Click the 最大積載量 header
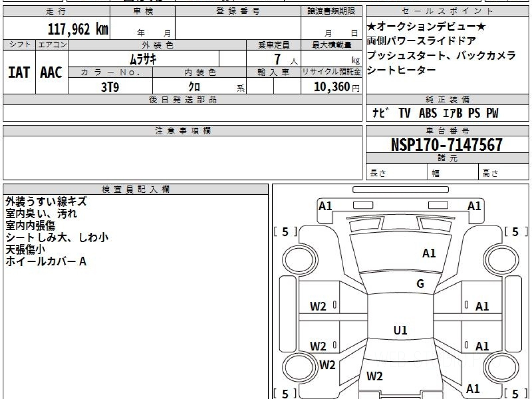Screen dimensions: 532x399 [x=331, y=45]
